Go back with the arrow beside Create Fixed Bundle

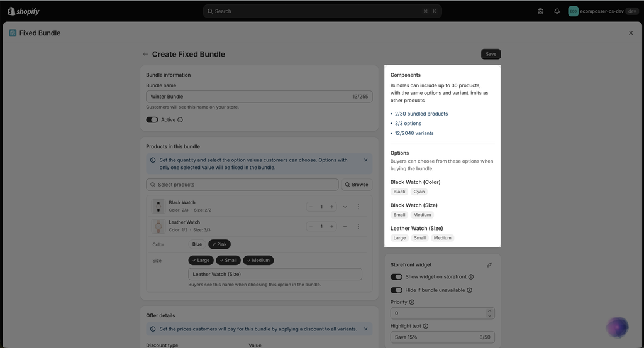[145, 54]
